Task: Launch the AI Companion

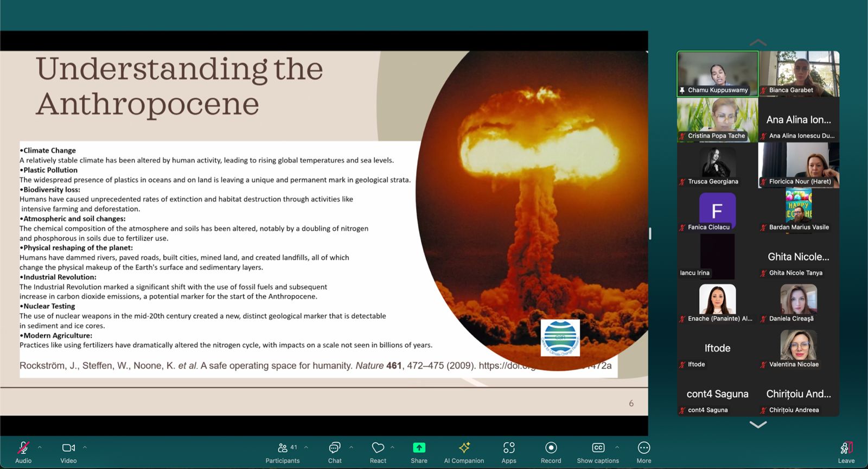Action: click(464, 452)
